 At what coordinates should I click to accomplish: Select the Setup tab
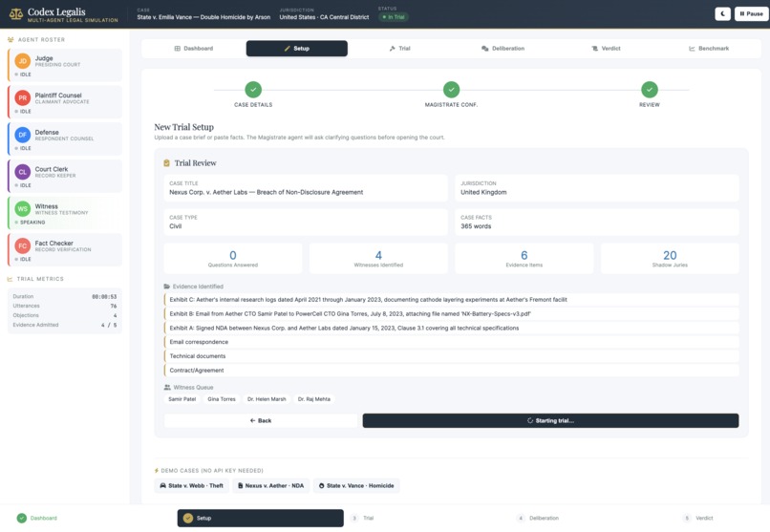(296, 49)
